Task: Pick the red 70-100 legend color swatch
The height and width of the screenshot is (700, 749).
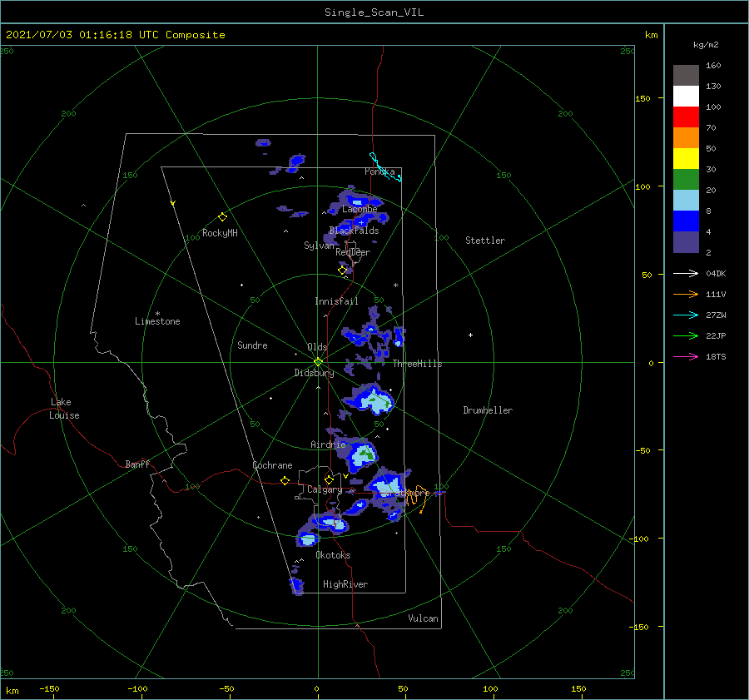Action: (686, 117)
